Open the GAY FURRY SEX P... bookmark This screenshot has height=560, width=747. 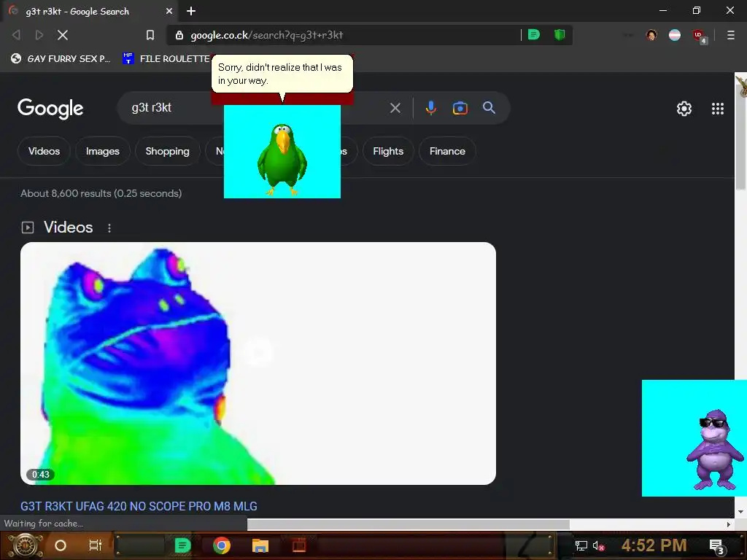coord(61,58)
